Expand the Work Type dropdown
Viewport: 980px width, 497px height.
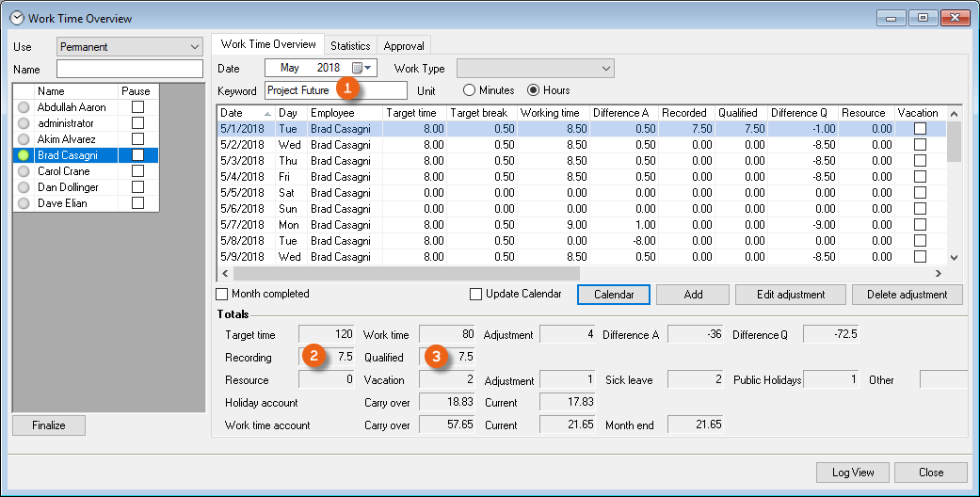535,68
